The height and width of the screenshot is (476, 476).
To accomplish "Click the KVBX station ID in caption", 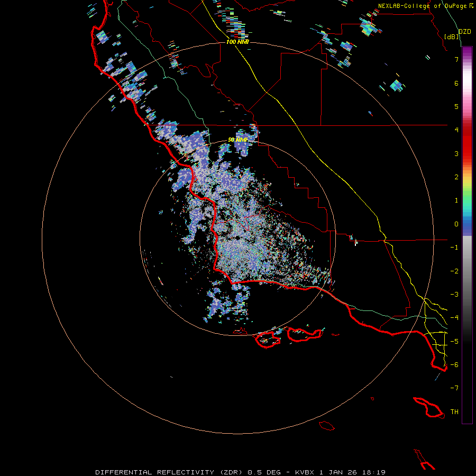I will click(305, 472).
